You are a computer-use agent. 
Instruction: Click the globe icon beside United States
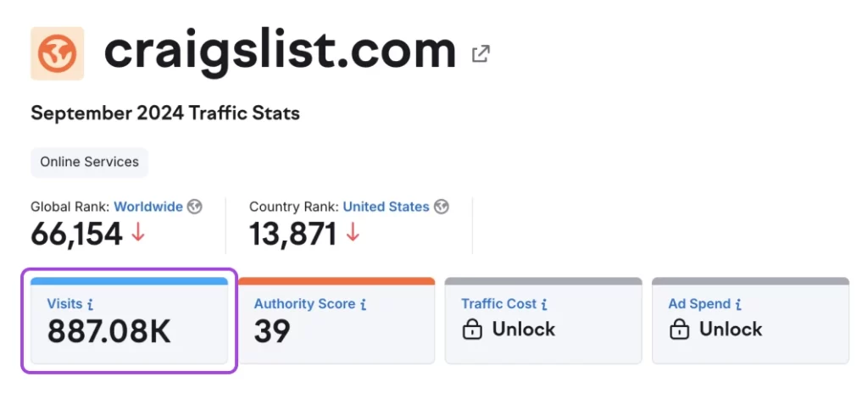pyautogui.click(x=441, y=207)
